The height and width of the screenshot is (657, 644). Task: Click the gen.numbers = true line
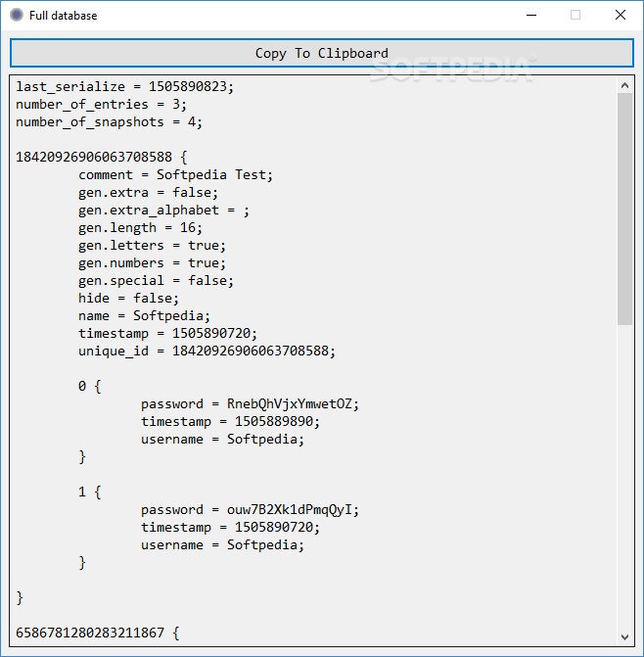pos(152,262)
